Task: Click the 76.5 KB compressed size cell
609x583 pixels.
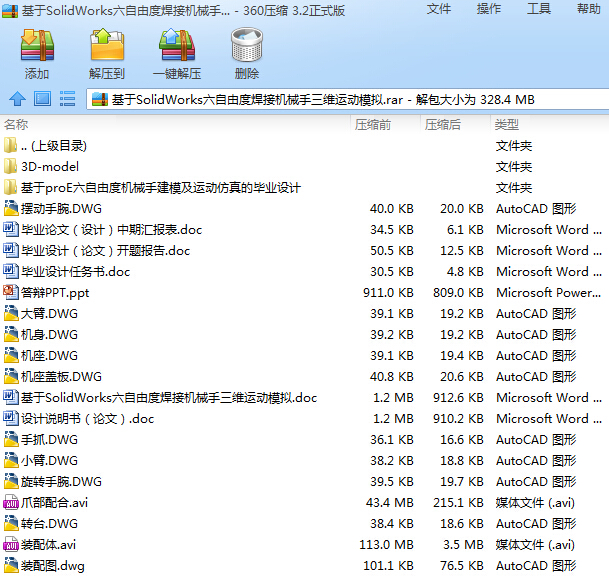Action: coord(462,566)
